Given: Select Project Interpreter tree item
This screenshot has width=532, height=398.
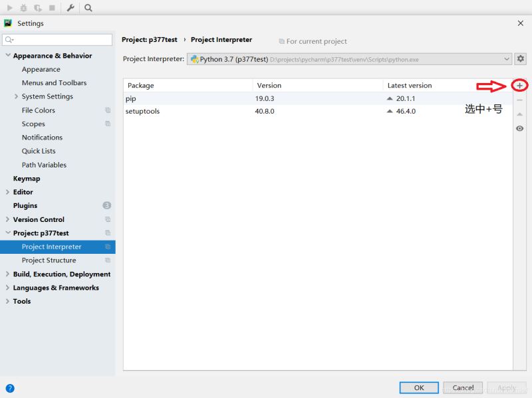Looking at the screenshot, I should tap(58, 247).
